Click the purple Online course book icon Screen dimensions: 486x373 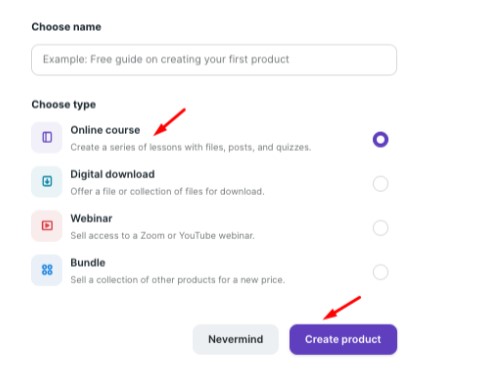(x=47, y=137)
